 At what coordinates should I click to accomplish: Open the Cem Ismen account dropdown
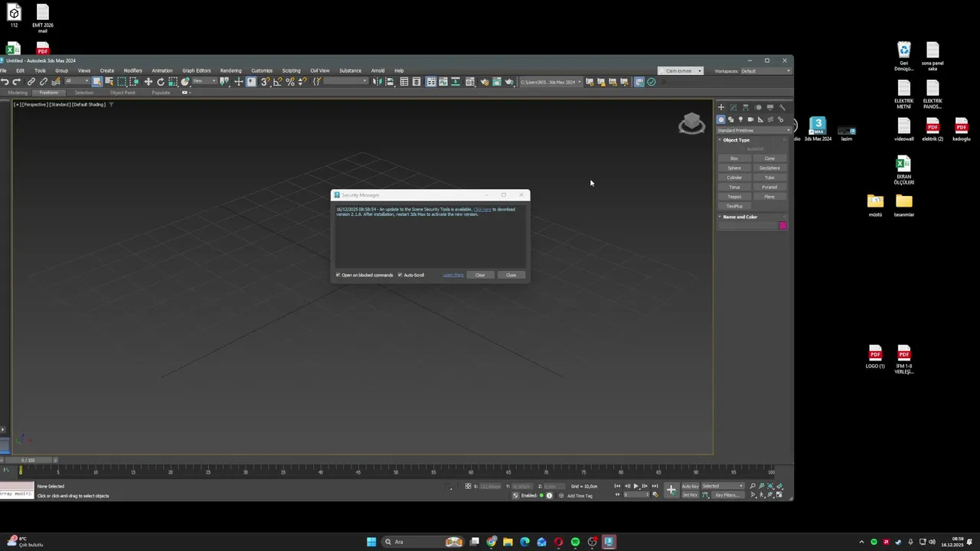681,71
